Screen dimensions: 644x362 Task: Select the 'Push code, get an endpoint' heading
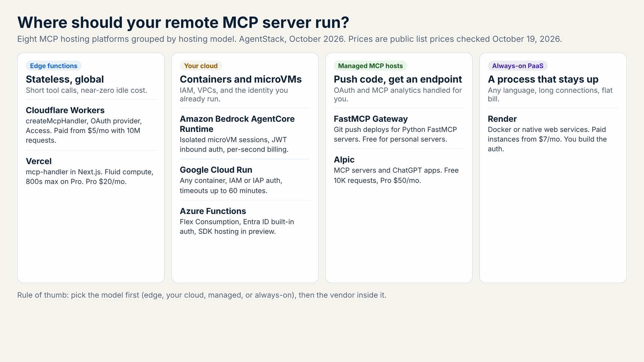tap(398, 79)
